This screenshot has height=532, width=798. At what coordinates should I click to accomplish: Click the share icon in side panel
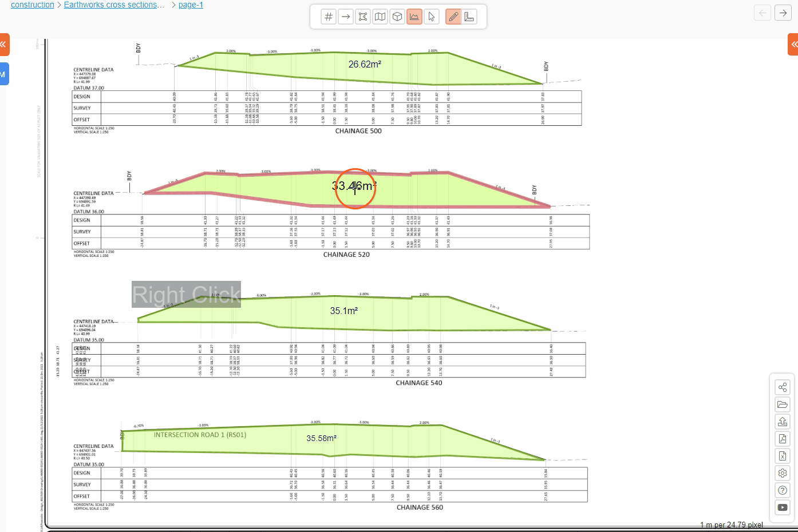coord(783,387)
